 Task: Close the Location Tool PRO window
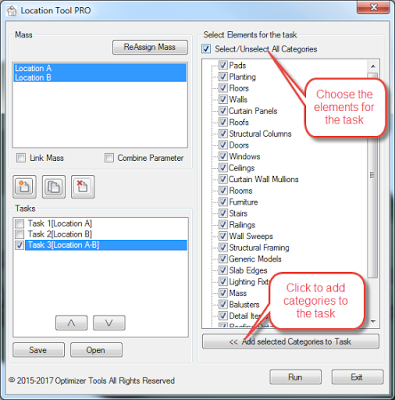[373, 7]
